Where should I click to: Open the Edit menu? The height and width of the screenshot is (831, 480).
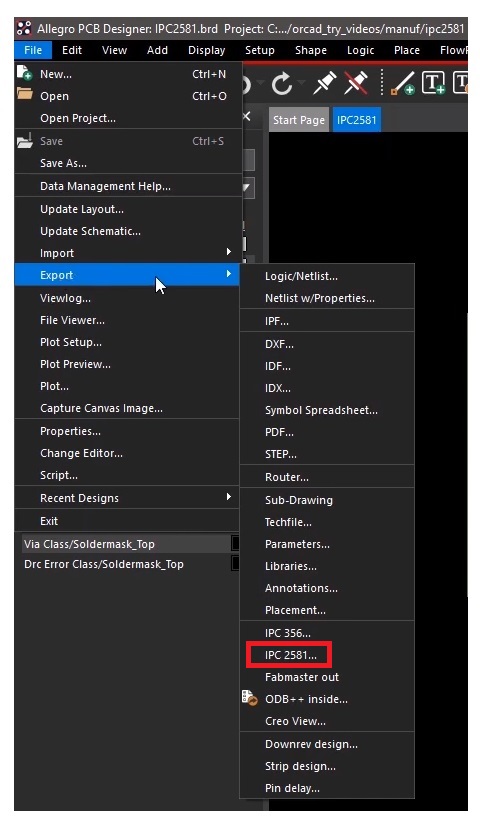(x=72, y=50)
